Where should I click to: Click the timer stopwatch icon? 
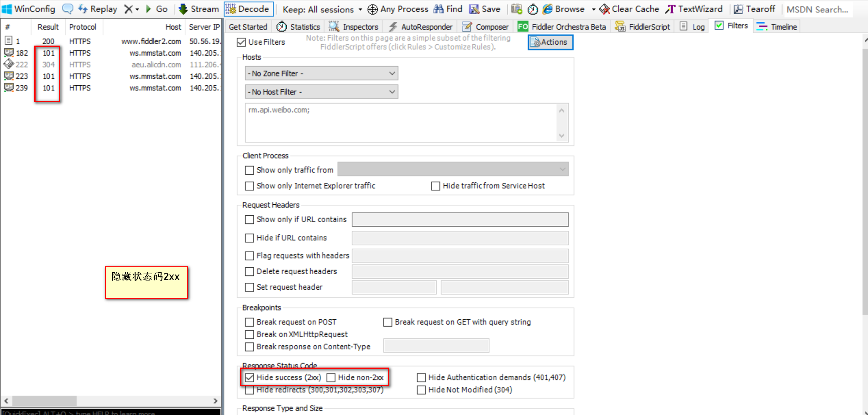[533, 9]
